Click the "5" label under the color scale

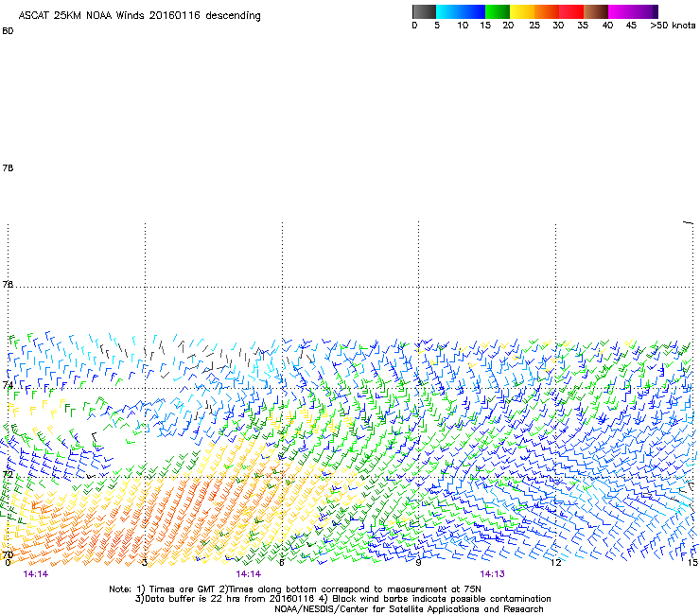[x=437, y=26]
